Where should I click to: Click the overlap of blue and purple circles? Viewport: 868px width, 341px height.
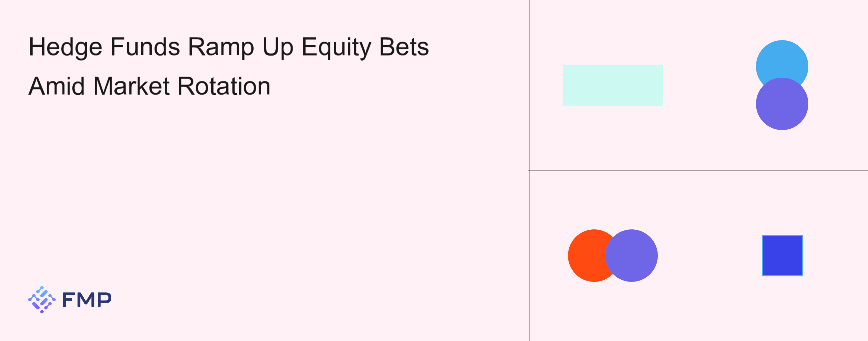point(782,84)
